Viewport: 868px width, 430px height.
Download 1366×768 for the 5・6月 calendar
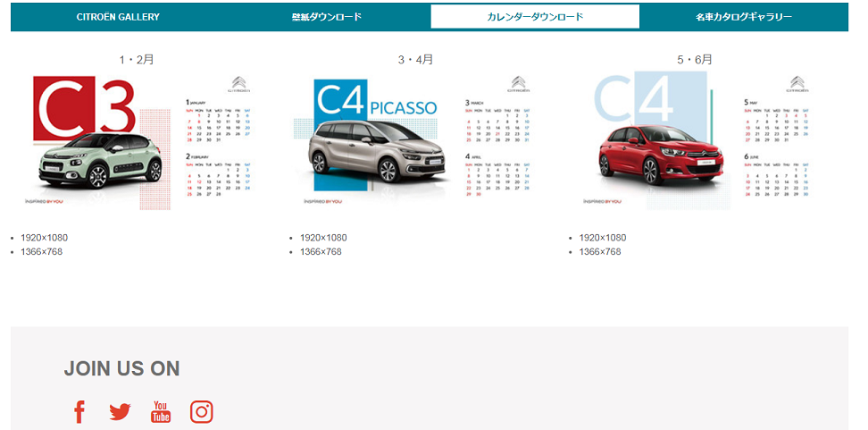(600, 252)
